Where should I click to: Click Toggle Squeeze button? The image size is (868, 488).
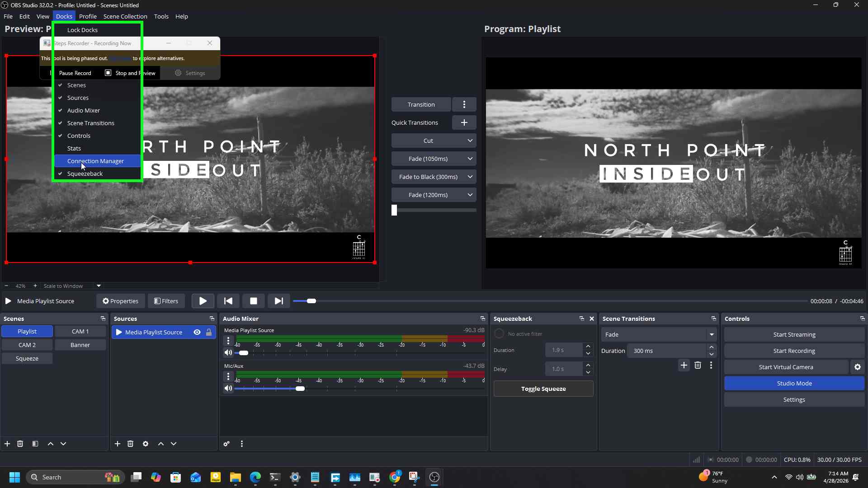click(x=543, y=389)
